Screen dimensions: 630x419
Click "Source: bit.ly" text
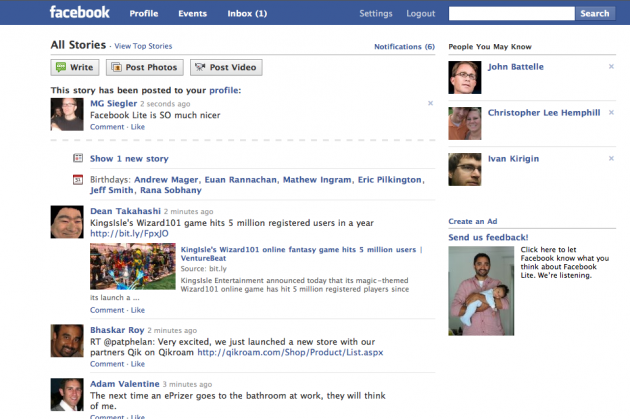[203, 269]
